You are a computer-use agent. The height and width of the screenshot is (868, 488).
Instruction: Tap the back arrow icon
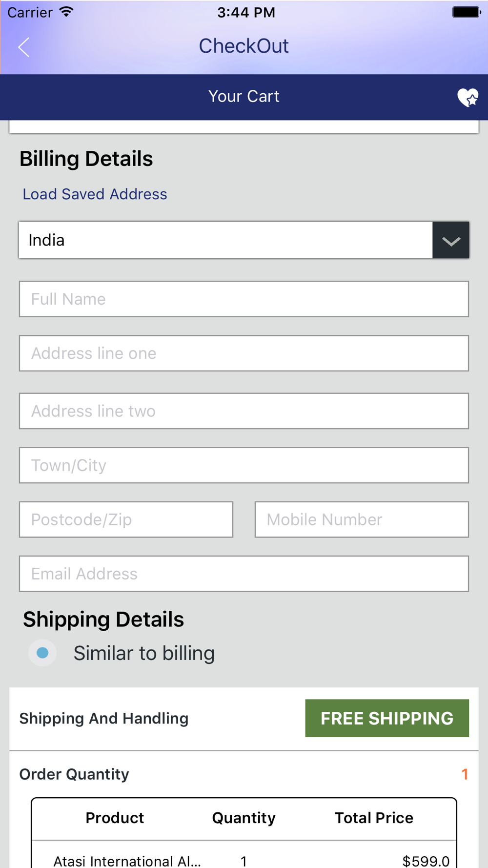point(24,47)
